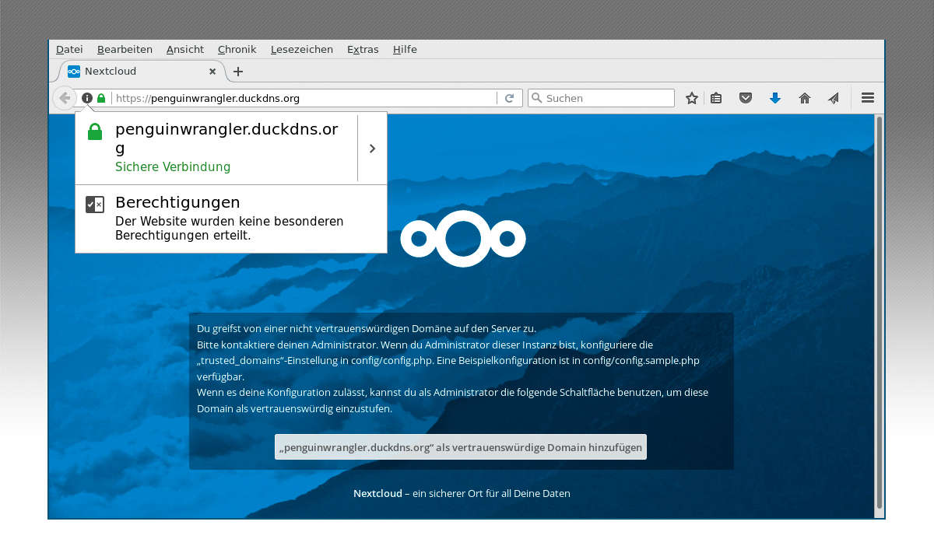The width and height of the screenshot is (934, 560).
Task: Go to home page icon
Action: [805, 98]
